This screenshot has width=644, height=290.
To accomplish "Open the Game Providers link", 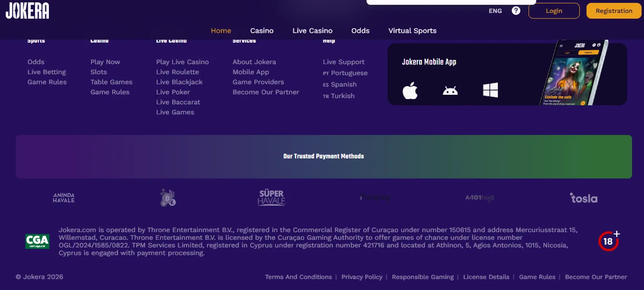I will pos(258,82).
